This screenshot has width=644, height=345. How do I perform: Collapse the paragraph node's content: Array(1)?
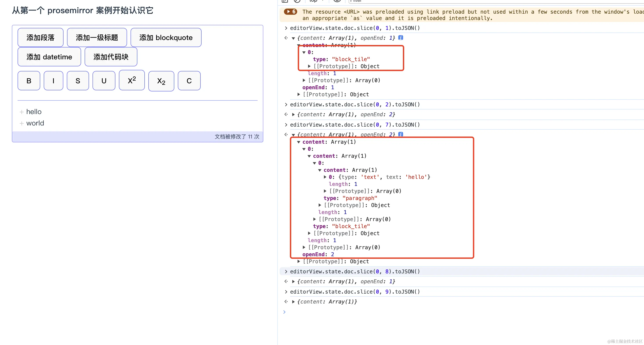pyautogui.click(x=320, y=170)
